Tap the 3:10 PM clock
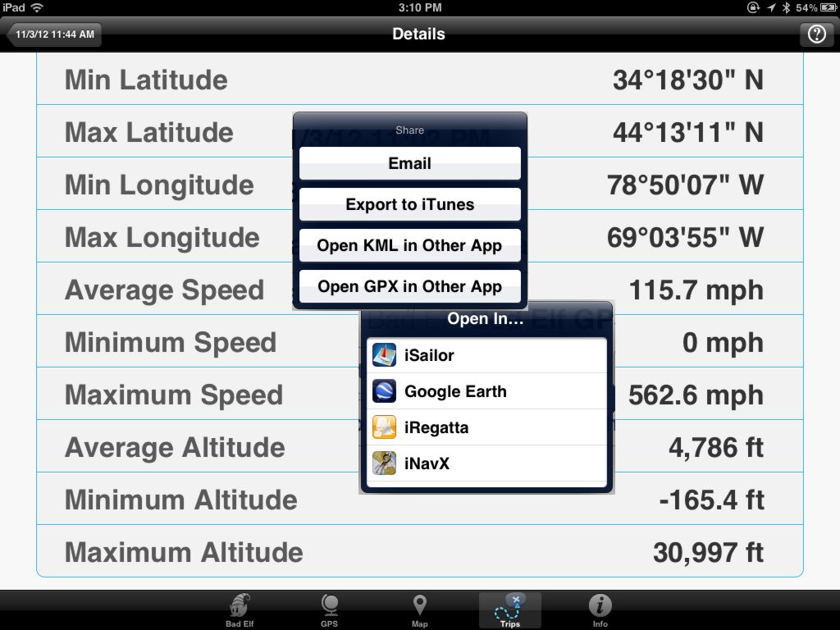 tap(420, 7)
